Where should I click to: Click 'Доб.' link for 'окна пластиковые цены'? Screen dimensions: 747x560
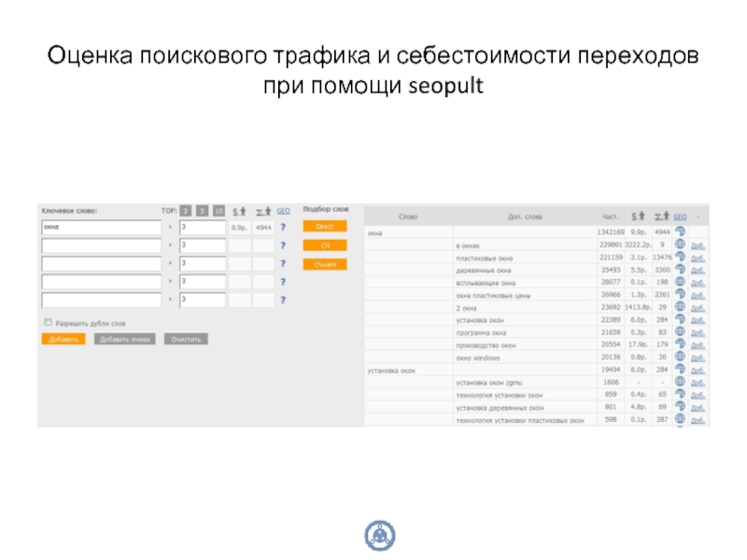(698, 295)
